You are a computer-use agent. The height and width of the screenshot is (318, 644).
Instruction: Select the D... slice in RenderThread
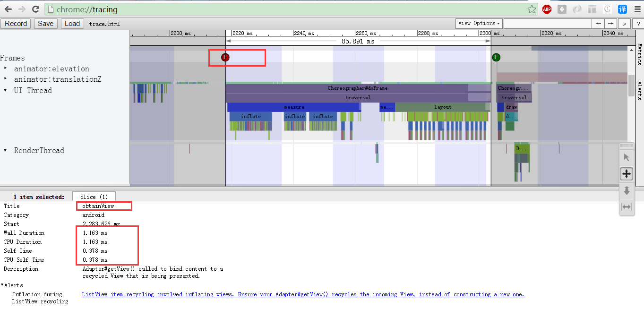click(522, 148)
